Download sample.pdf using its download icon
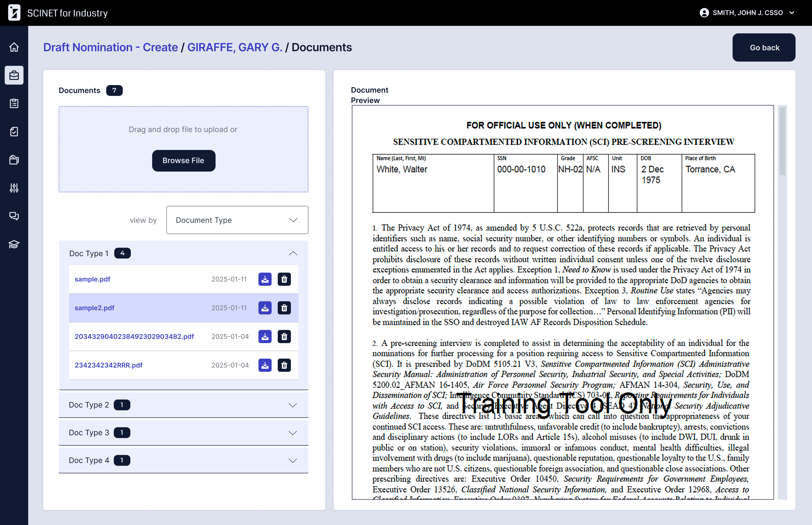 pos(265,279)
